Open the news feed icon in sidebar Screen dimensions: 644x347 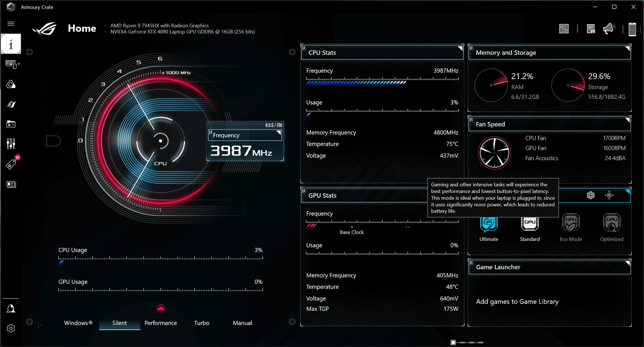(x=11, y=184)
